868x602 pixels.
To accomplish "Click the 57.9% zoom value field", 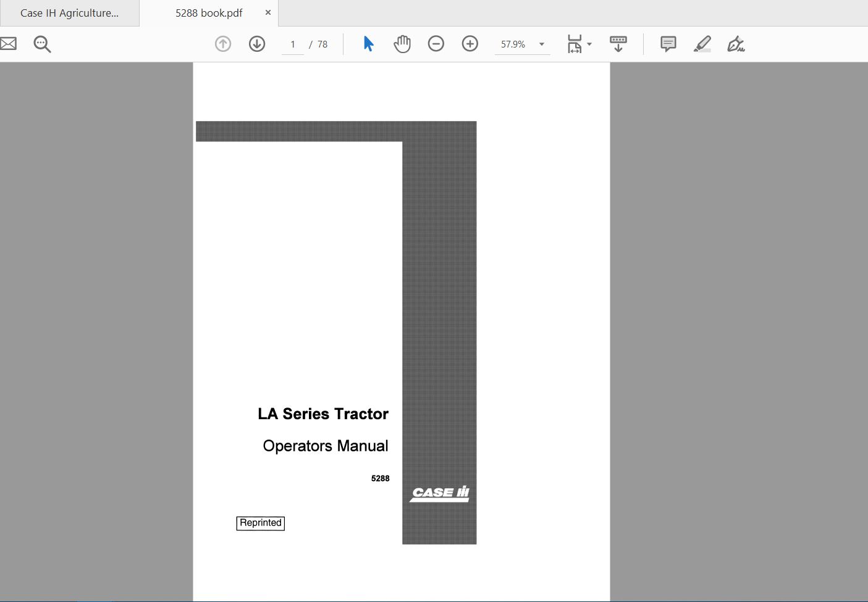I will (513, 44).
